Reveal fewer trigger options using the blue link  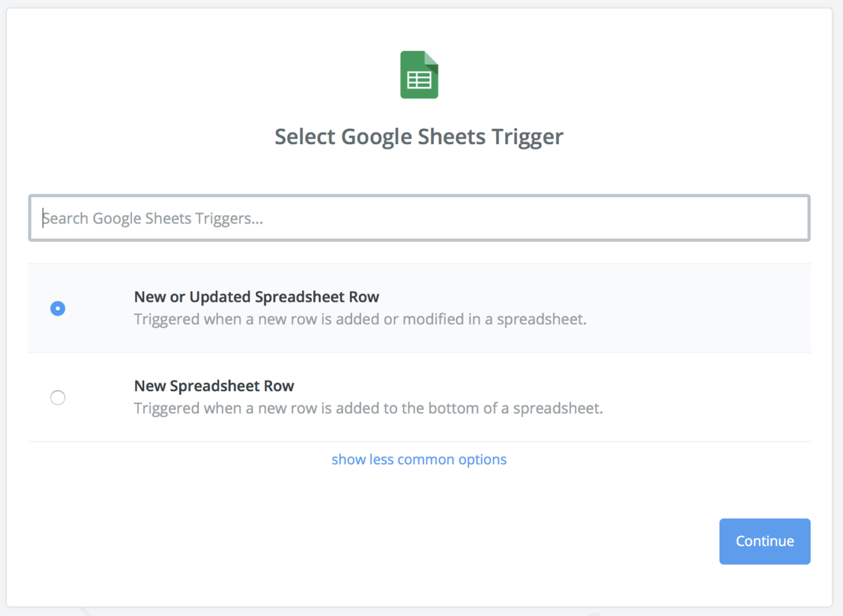coord(419,459)
